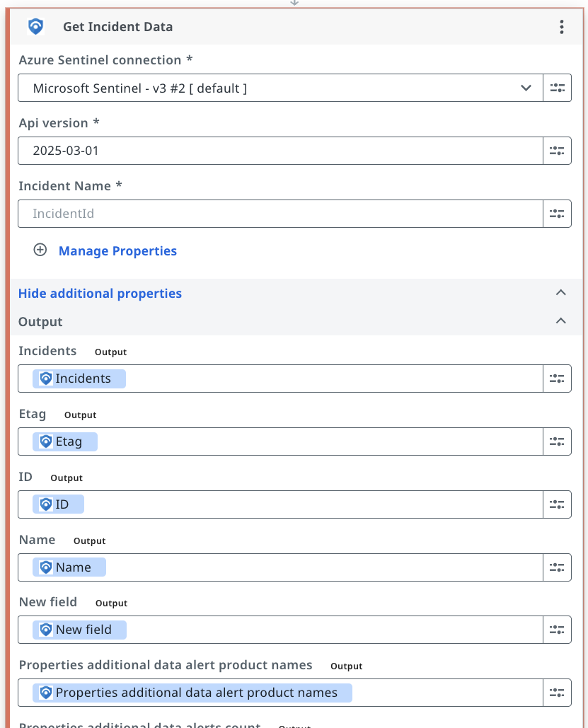
Task: Select the Incidents output token
Action: pos(79,379)
